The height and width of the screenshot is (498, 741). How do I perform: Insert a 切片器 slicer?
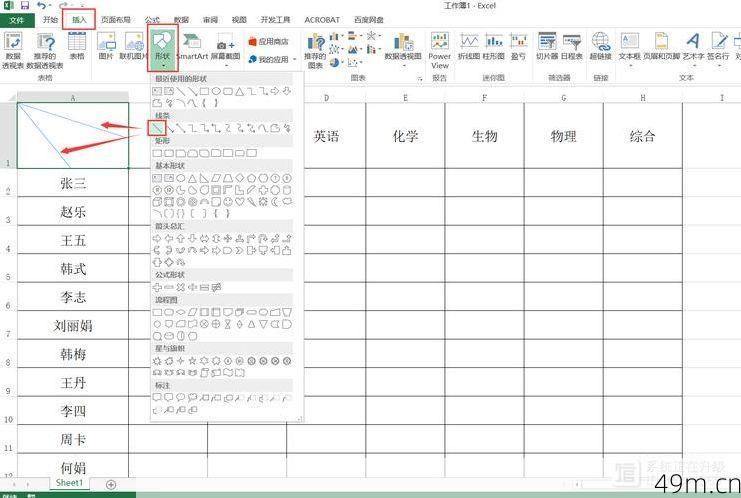[x=547, y=46]
